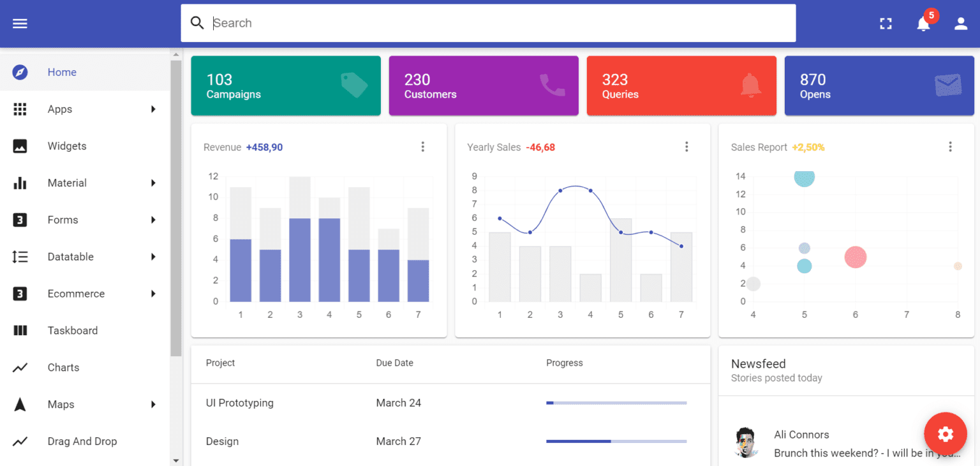Click the fullscreen toggle icon in the top bar
This screenshot has height=466, width=980.
point(886,23)
